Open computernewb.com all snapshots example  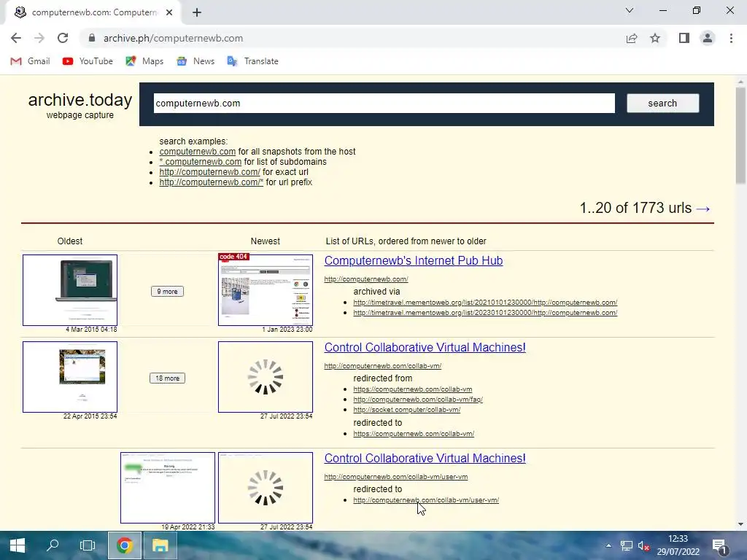[197, 152]
